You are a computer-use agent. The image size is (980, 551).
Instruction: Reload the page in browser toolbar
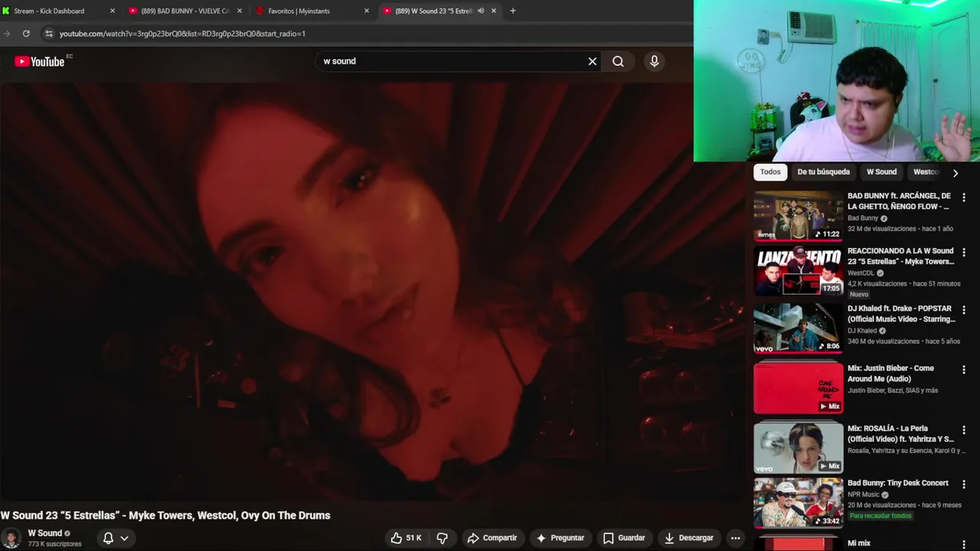[x=26, y=34]
